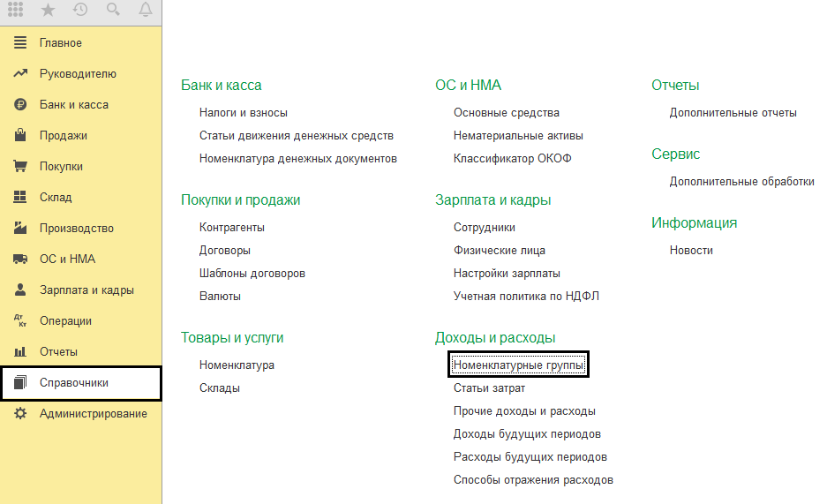Open the Notifications bell icon
Viewport: 827px width, 504px height.
tap(145, 10)
